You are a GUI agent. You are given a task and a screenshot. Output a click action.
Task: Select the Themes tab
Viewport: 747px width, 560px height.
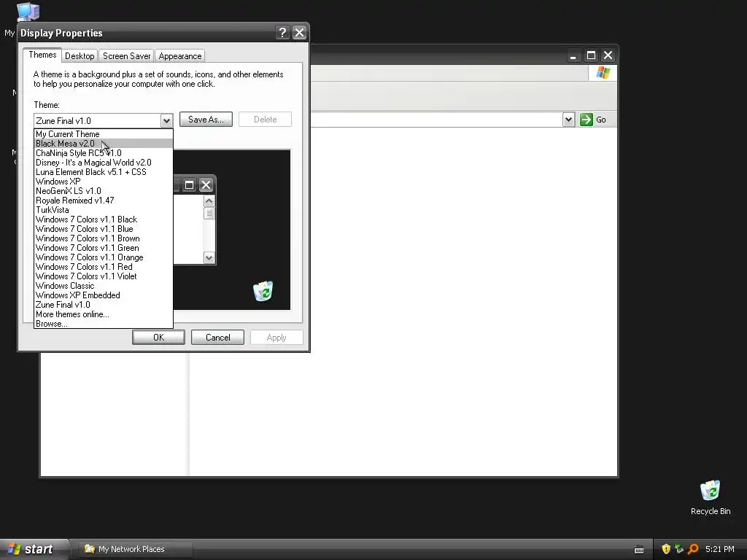(x=42, y=55)
